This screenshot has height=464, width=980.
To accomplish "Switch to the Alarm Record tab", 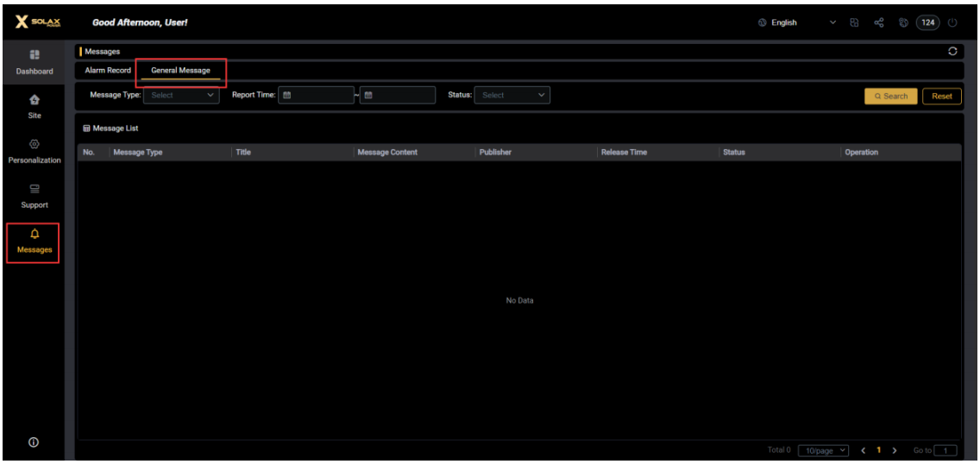I will point(108,71).
